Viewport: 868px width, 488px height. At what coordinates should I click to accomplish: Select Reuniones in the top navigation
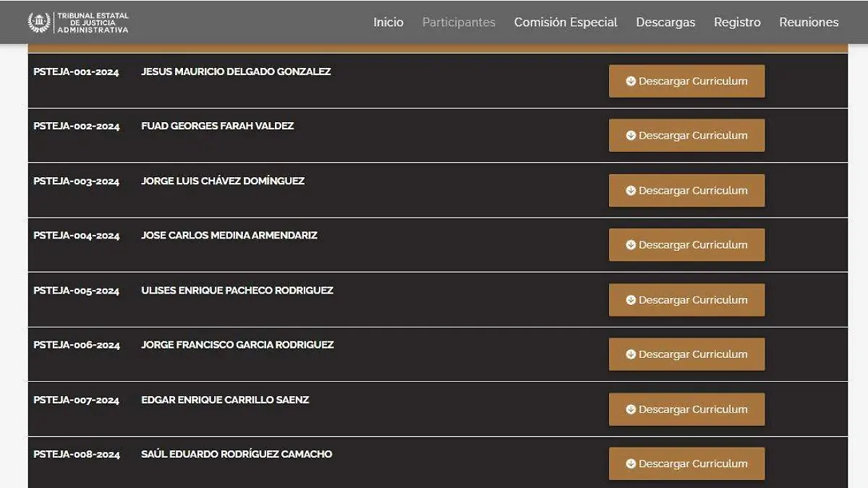point(809,22)
